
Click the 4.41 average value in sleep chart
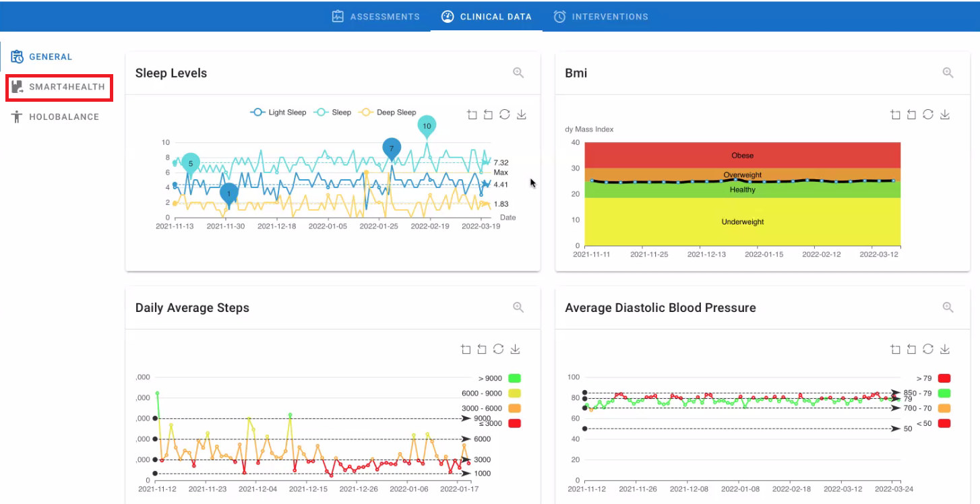[x=501, y=185]
